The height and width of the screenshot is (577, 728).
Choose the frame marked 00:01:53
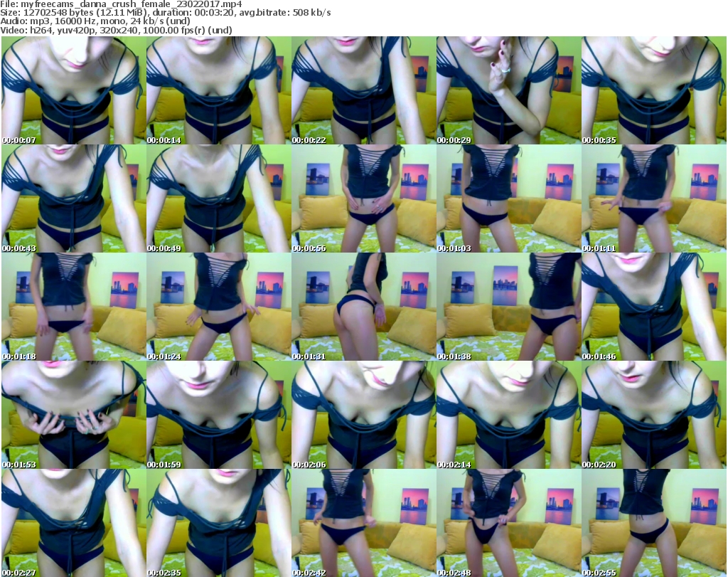(74, 415)
